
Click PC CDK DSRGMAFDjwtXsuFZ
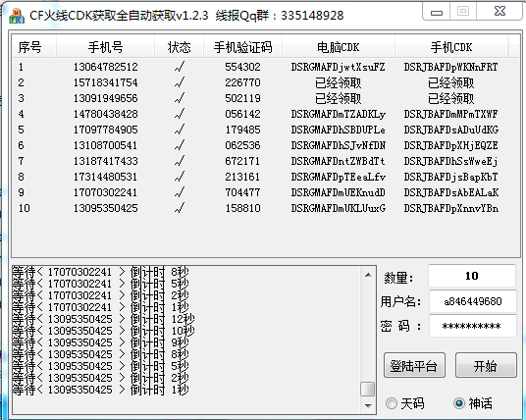click(339, 67)
